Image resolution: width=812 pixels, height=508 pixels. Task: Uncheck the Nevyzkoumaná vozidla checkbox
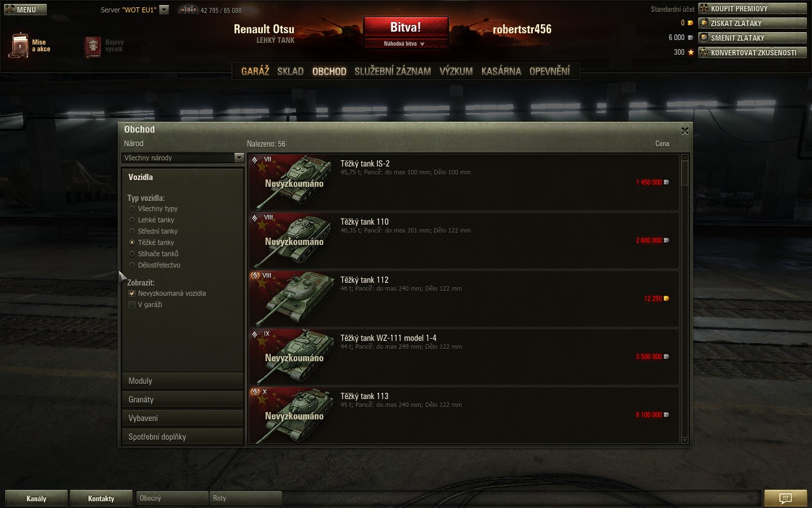click(132, 294)
